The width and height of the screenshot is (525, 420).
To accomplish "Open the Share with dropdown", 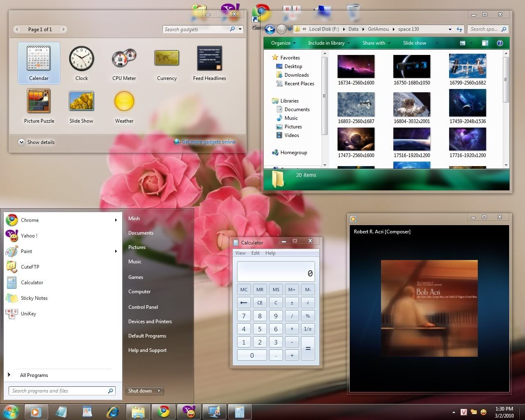I will [x=376, y=43].
